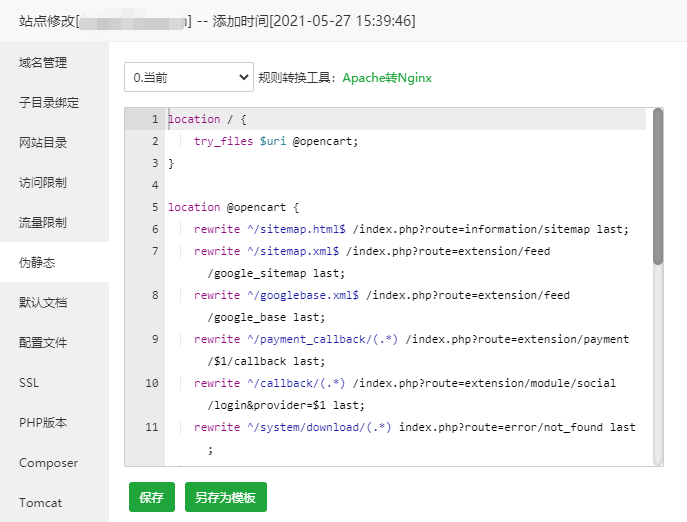Select the 伪静态 tab

(x=54, y=262)
